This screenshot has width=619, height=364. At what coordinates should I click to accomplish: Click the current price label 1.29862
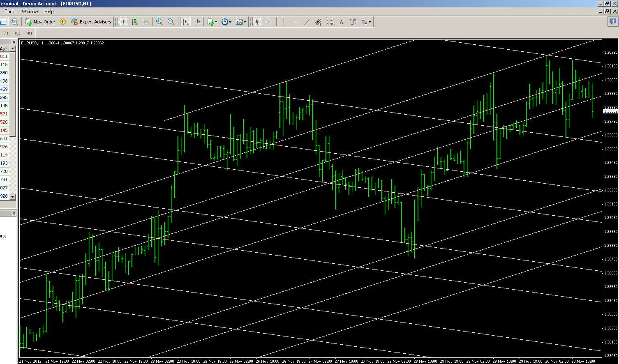pos(610,111)
